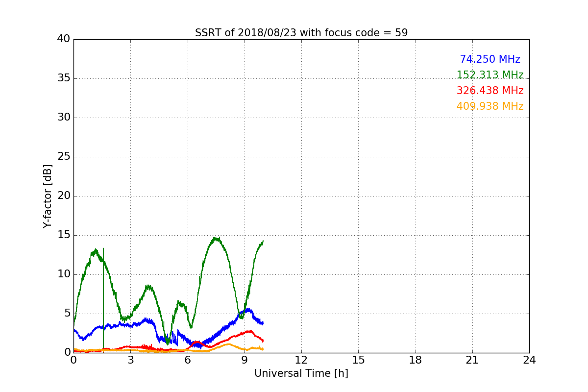Click the blue curve's peak near 9 h

click(249, 310)
